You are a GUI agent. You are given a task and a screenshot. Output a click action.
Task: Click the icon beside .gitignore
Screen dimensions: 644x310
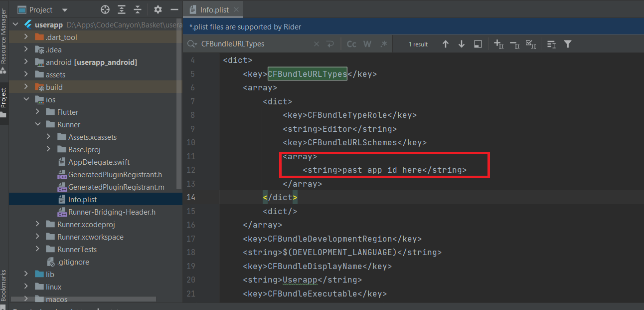coord(50,262)
